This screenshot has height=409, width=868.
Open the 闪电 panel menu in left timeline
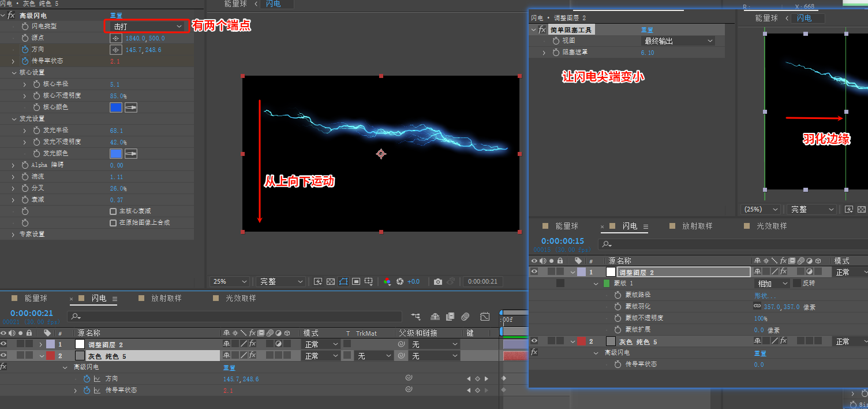[115, 299]
